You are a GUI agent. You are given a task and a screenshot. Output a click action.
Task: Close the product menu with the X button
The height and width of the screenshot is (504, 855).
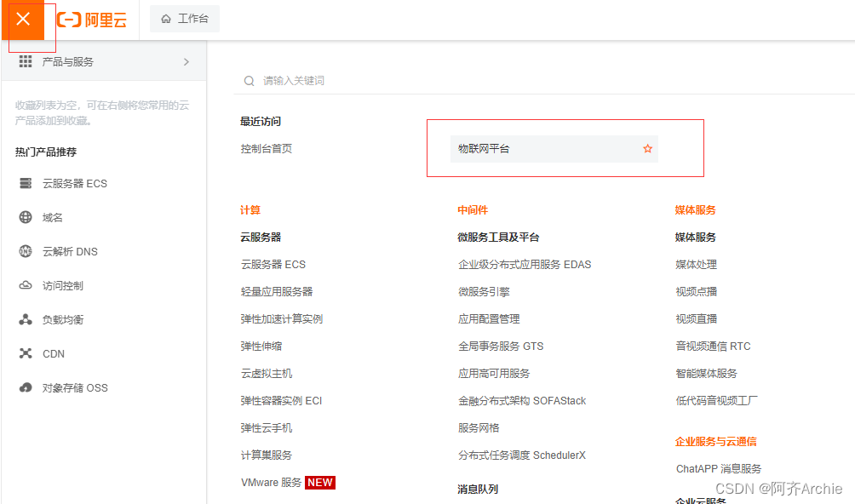point(23,20)
